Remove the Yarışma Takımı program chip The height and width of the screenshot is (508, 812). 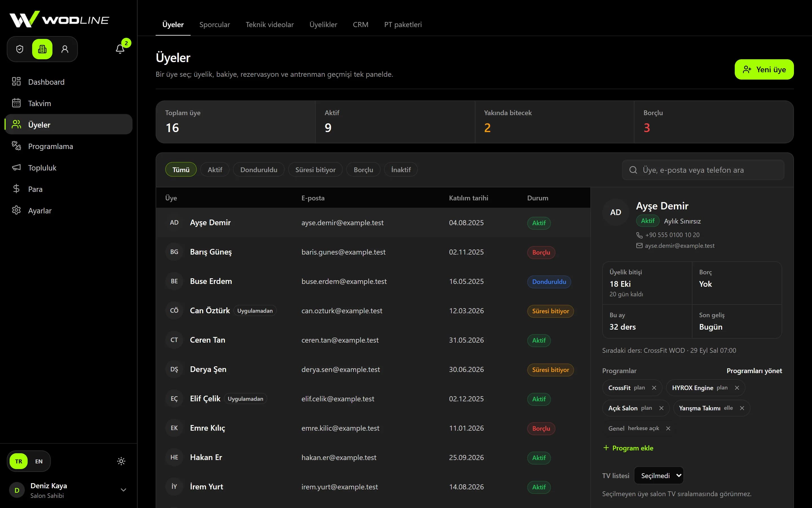point(742,408)
